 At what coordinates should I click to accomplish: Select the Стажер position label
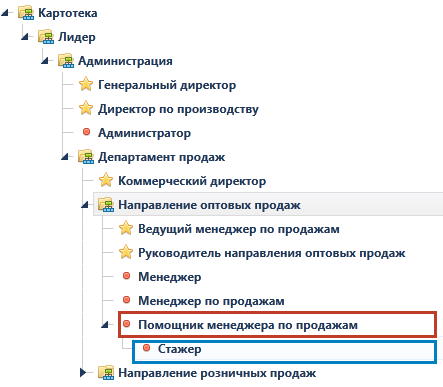pyautogui.click(x=179, y=349)
